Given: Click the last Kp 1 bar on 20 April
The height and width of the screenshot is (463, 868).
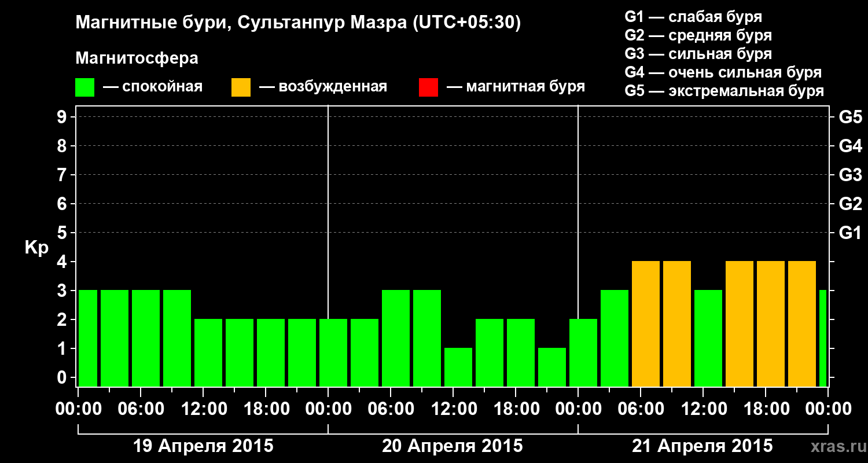Looking at the screenshot, I should (552, 368).
